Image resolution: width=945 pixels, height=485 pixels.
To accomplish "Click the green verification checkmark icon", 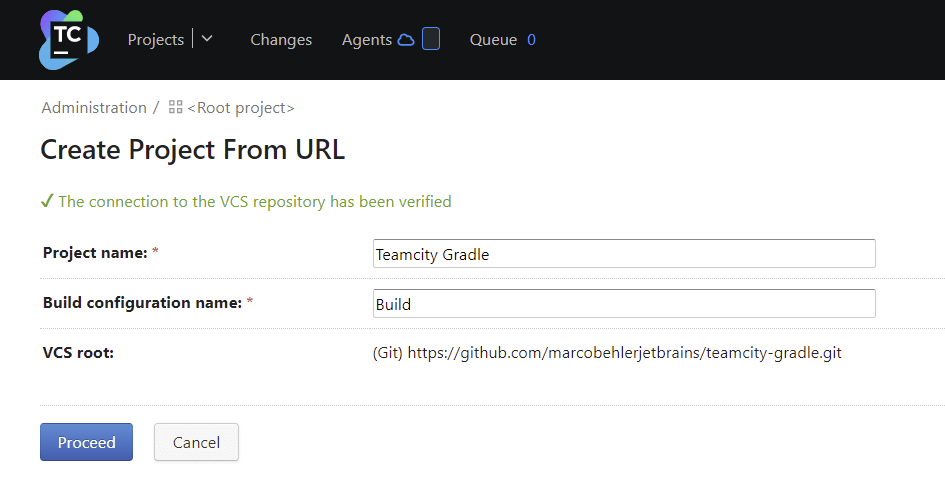I will (47, 202).
